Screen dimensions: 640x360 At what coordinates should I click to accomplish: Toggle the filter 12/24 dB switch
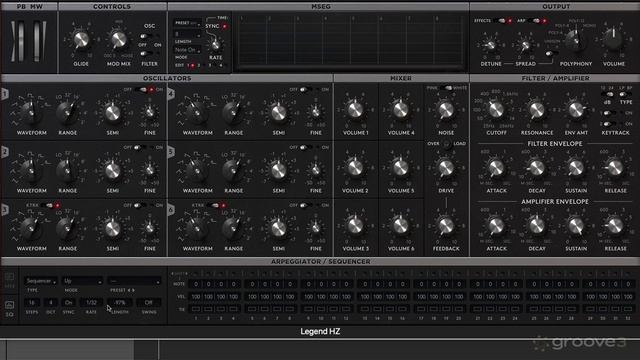607,94
